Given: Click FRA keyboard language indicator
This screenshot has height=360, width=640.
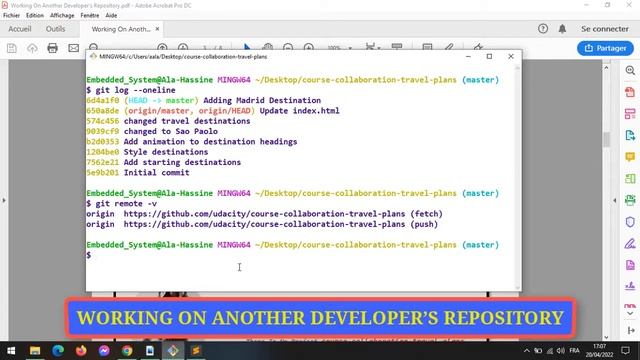Looking at the screenshot, I should [x=574, y=351].
